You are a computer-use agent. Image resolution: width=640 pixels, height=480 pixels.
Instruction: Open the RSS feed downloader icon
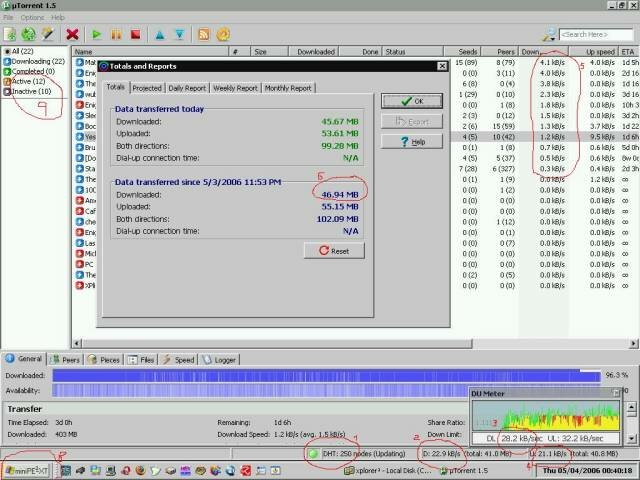[x=204, y=35]
